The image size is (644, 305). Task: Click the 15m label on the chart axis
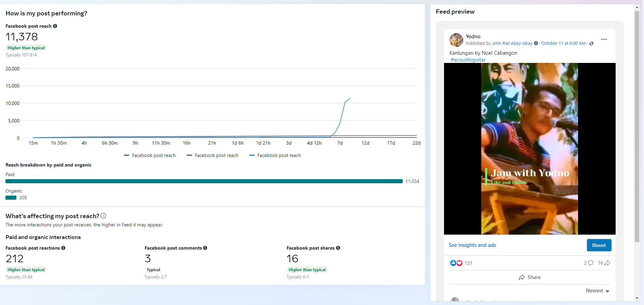pyautogui.click(x=33, y=143)
